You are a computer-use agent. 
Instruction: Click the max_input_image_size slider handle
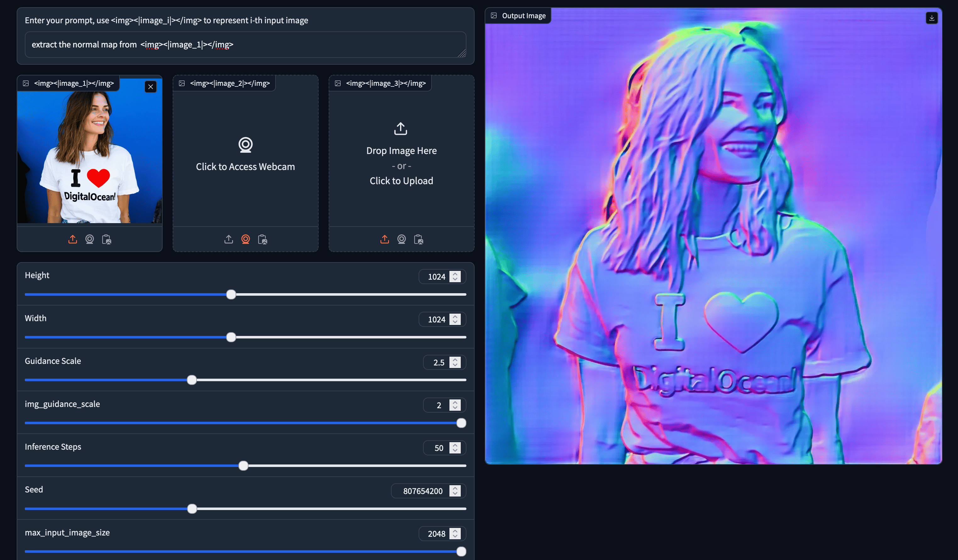[x=461, y=552]
